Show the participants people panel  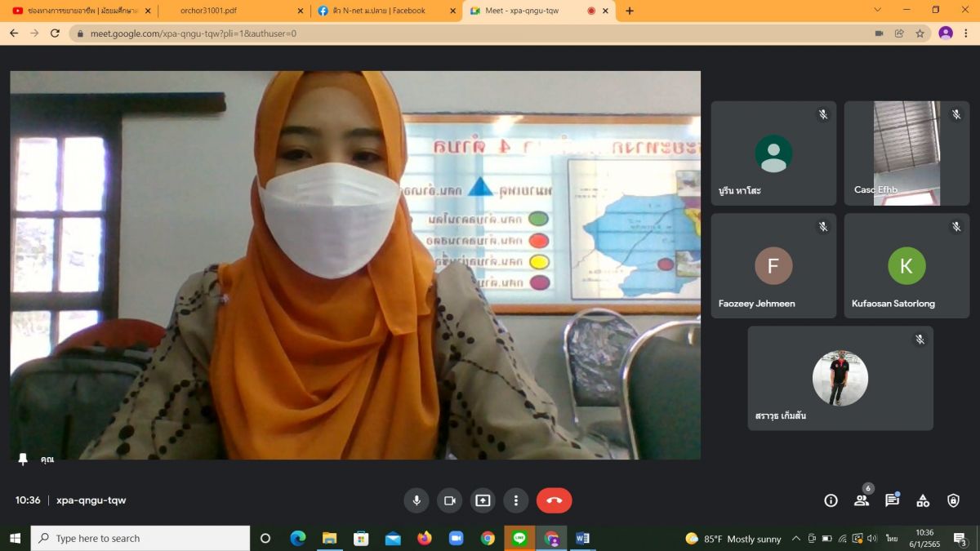coord(862,500)
